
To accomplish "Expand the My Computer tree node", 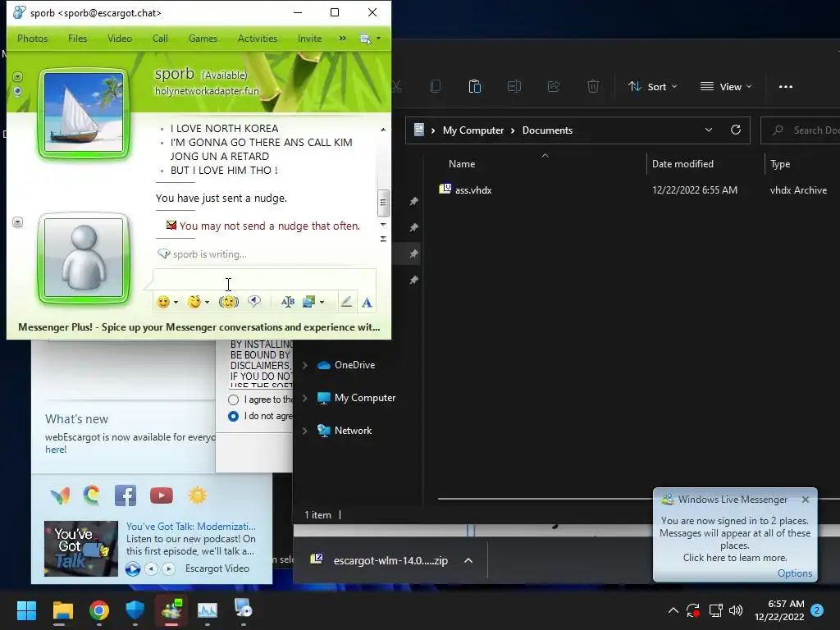I will tap(305, 398).
